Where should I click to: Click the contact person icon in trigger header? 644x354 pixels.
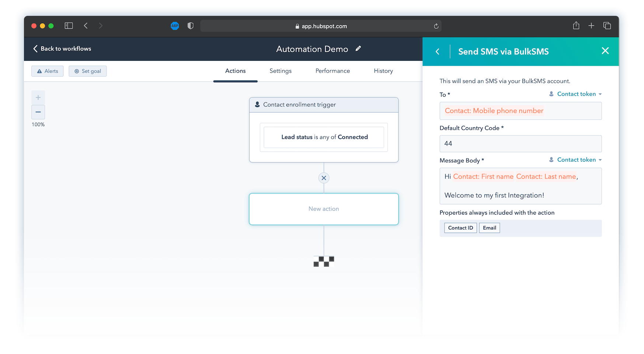click(x=257, y=105)
